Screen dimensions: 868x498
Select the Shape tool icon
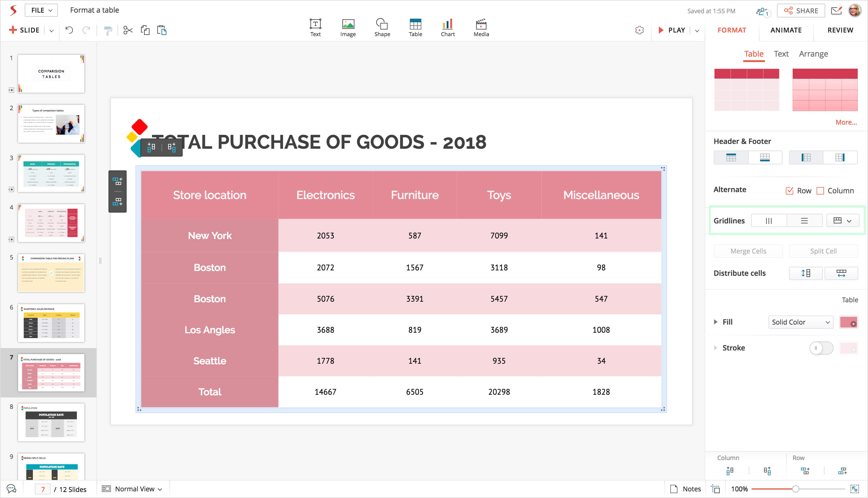pos(382,27)
